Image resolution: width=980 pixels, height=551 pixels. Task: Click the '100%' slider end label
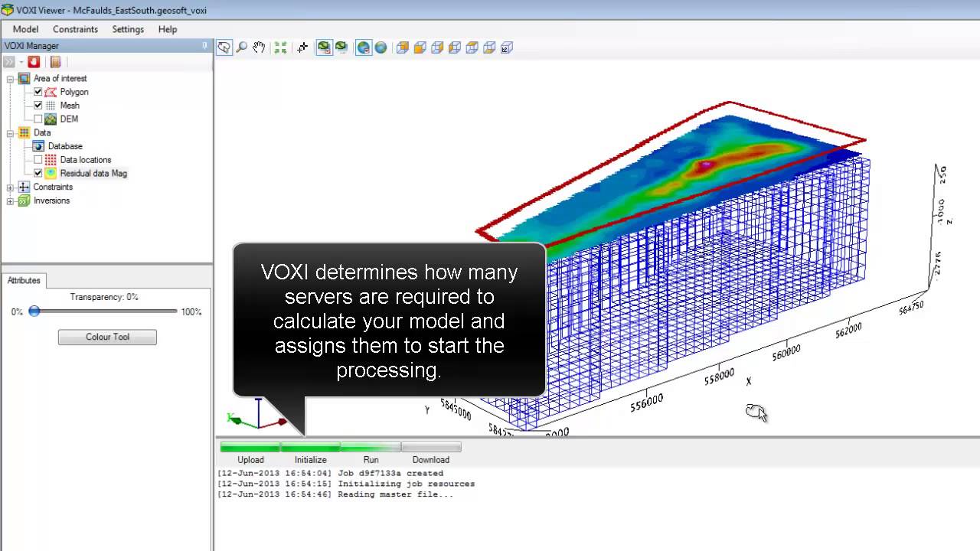coord(191,312)
